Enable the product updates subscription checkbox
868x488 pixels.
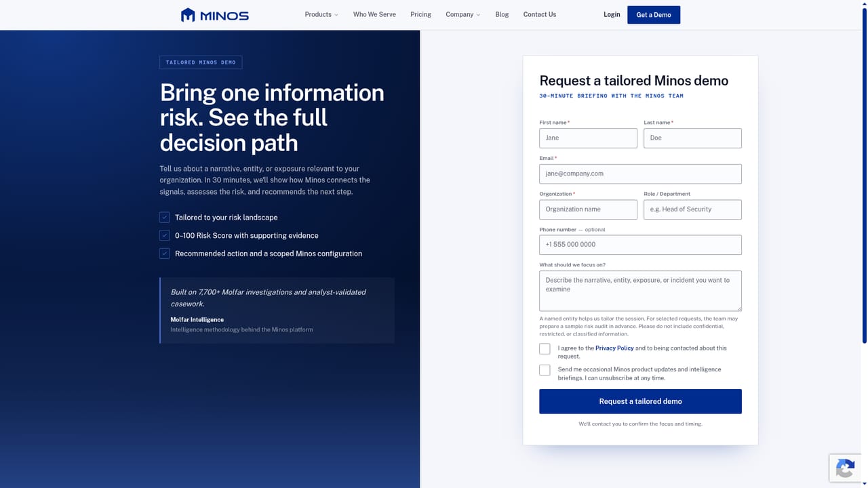pyautogui.click(x=545, y=370)
